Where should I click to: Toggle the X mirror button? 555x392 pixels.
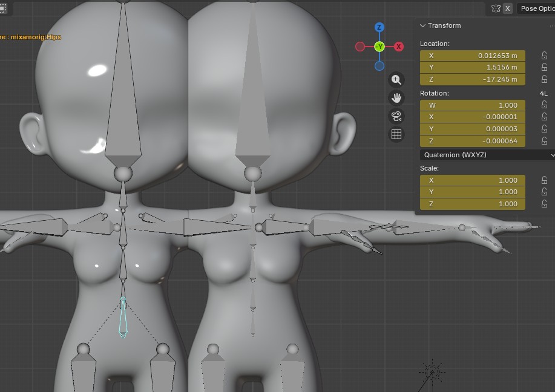click(508, 8)
